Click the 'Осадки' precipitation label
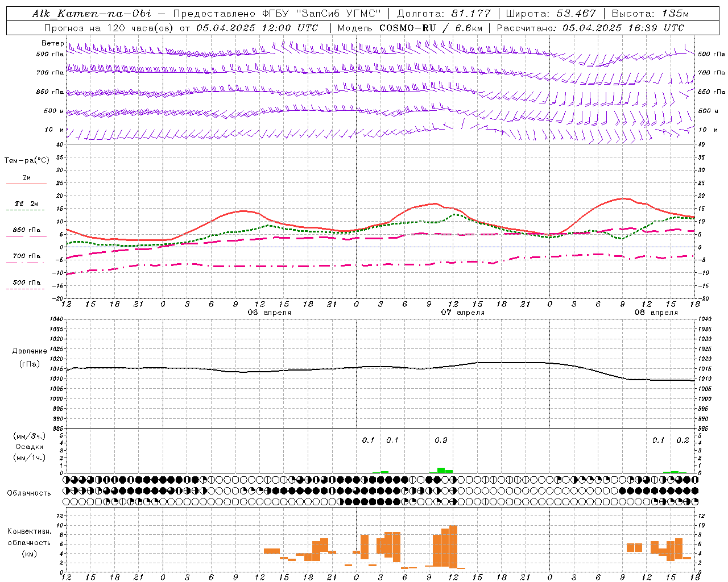 [x=30, y=447]
